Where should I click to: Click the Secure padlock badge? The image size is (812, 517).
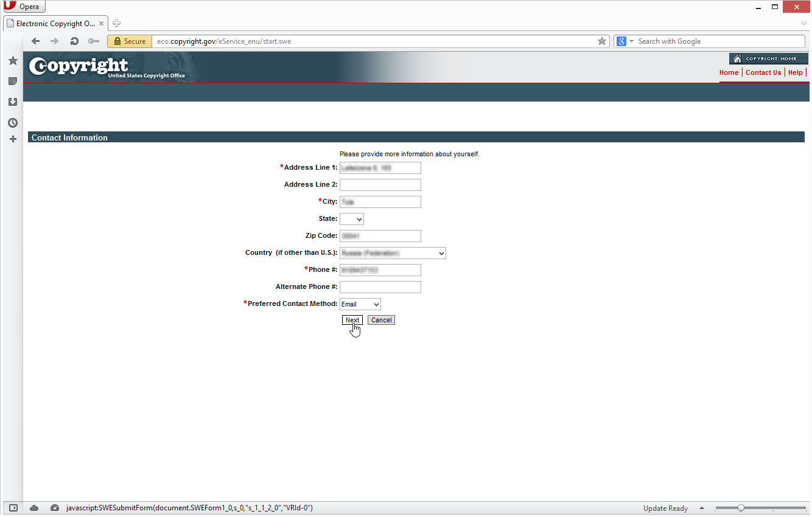pyautogui.click(x=129, y=41)
